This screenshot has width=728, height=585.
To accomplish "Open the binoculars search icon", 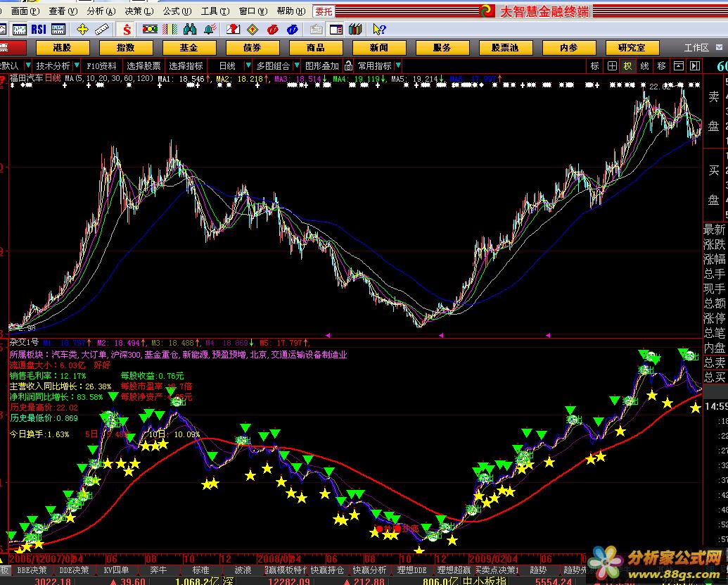I will (x=189, y=30).
